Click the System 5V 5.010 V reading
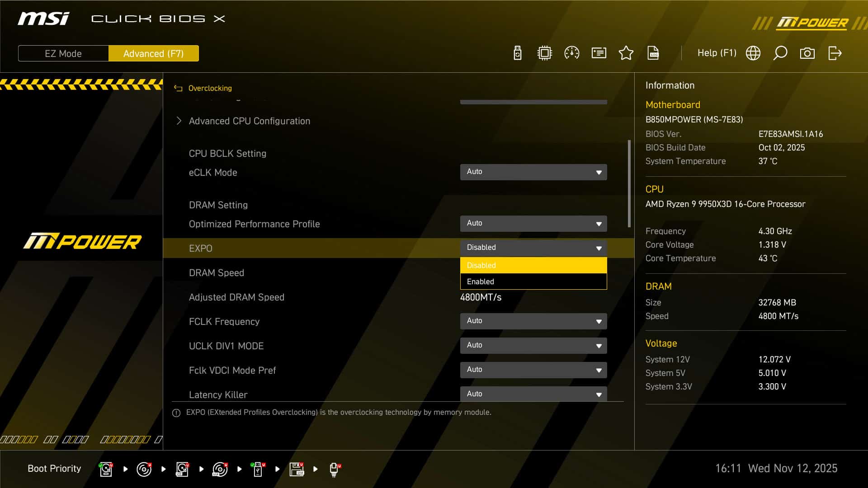 pos(772,373)
